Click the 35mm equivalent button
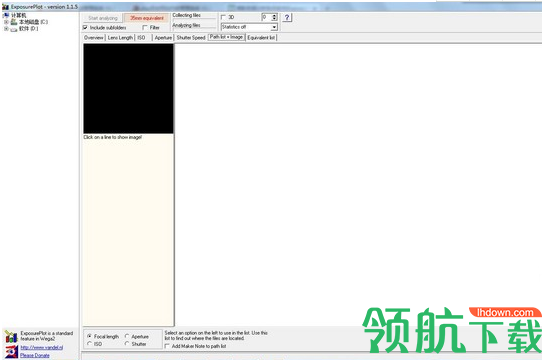The width and height of the screenshot is (542, 360). pos(147,18)
